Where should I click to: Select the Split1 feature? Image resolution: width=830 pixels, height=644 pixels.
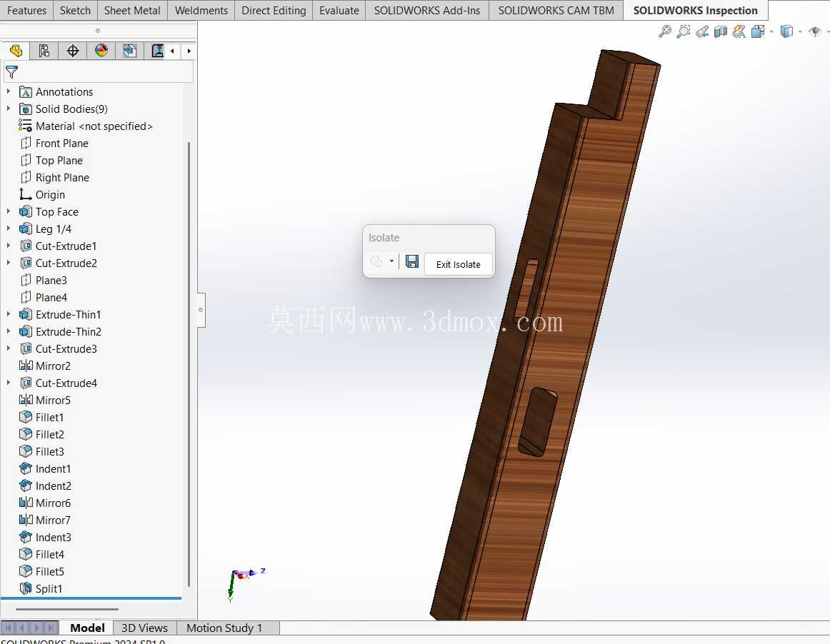(x=41, y=588)
